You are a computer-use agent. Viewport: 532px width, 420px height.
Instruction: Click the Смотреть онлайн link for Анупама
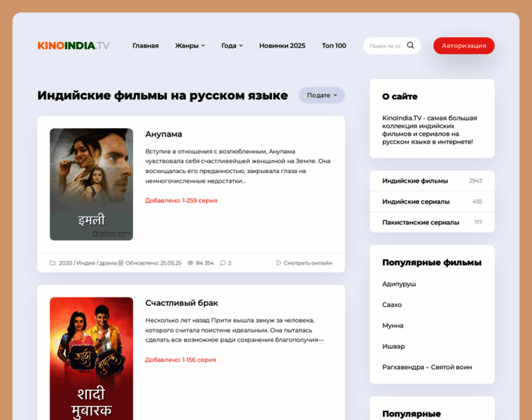pos(308,263)
